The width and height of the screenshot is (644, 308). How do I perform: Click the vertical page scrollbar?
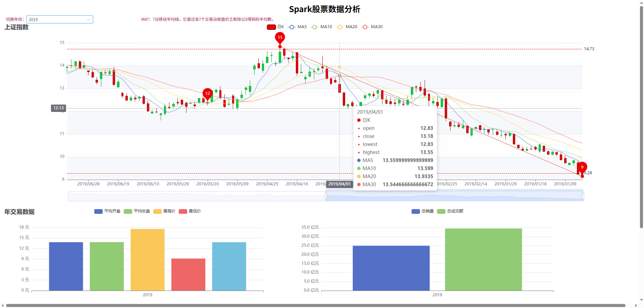pyautogui.click(x=641, y=117)
